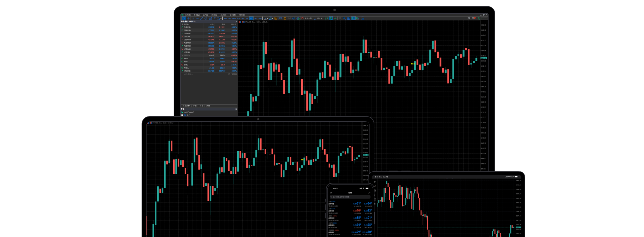Screen dimensions: 644x237
Task: Click the zoom out magnifier icon
Action: coord(344,18)
